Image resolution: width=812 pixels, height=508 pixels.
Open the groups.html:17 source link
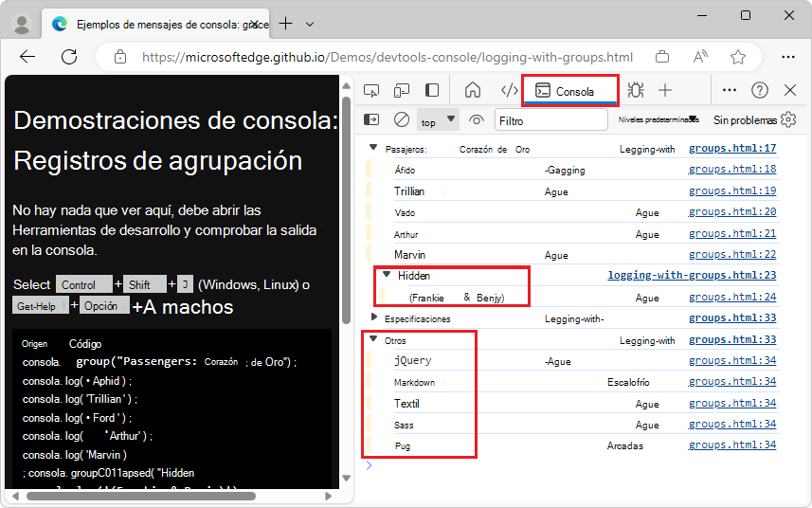coord(732,148)
